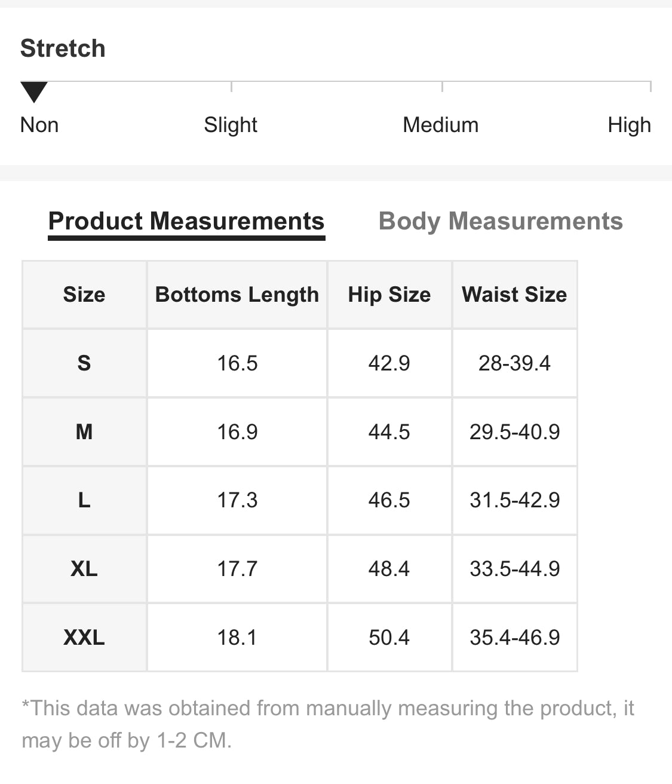
Task: Click the Waist Size column header
Action: (514, 295)
